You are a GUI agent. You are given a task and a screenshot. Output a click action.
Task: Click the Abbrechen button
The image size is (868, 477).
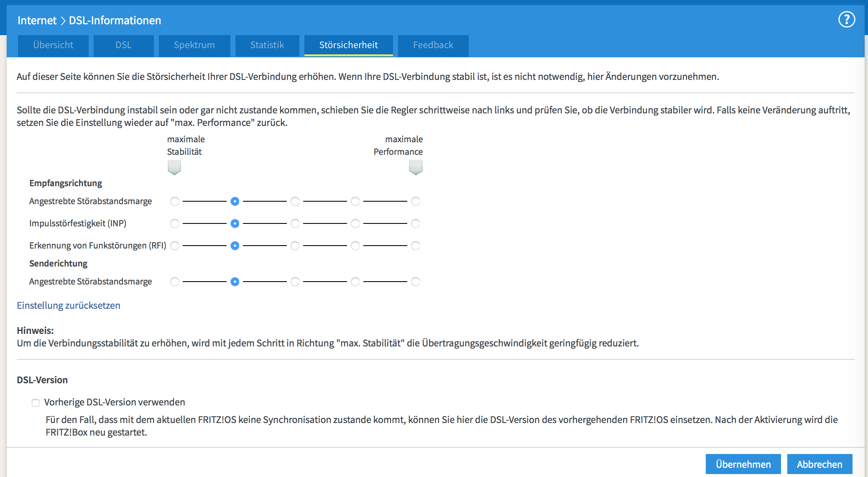pyautogui.click(x=819, y=464)
